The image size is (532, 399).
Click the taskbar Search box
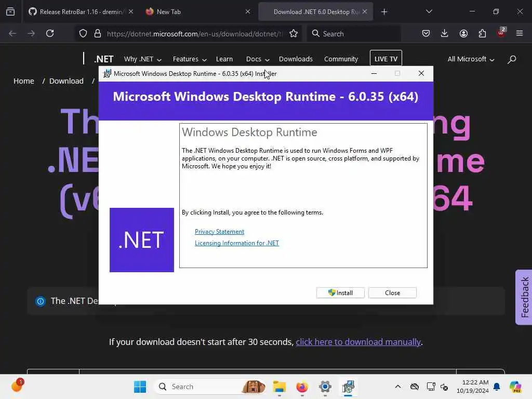(x=210, y=387)
